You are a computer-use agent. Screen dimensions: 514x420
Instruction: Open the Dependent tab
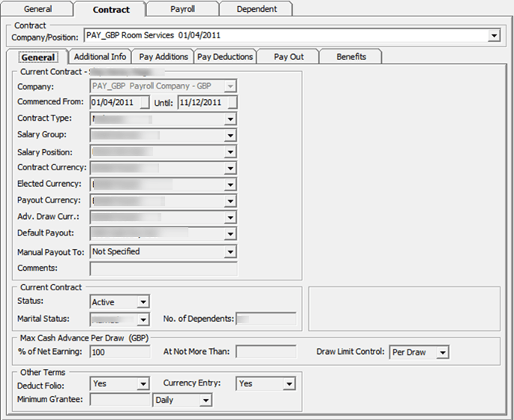[257, 9]
